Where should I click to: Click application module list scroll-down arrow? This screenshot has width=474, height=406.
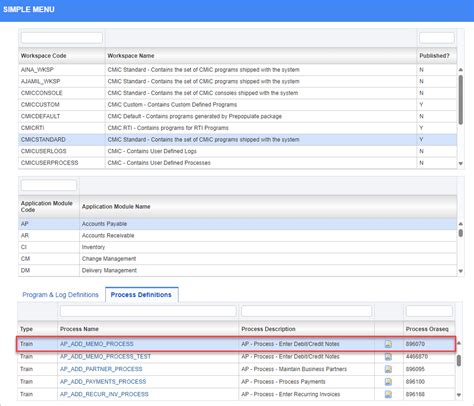[461, 271]
